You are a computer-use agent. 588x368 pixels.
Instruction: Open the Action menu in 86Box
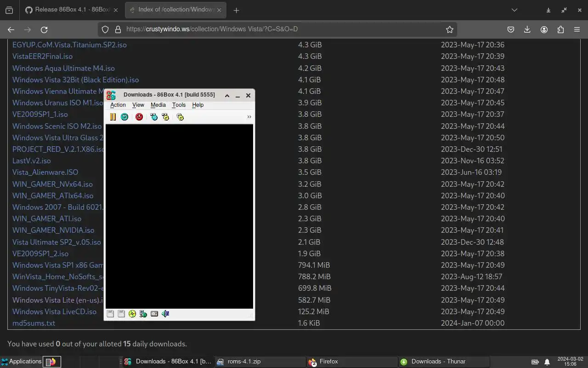click(118, 105)
